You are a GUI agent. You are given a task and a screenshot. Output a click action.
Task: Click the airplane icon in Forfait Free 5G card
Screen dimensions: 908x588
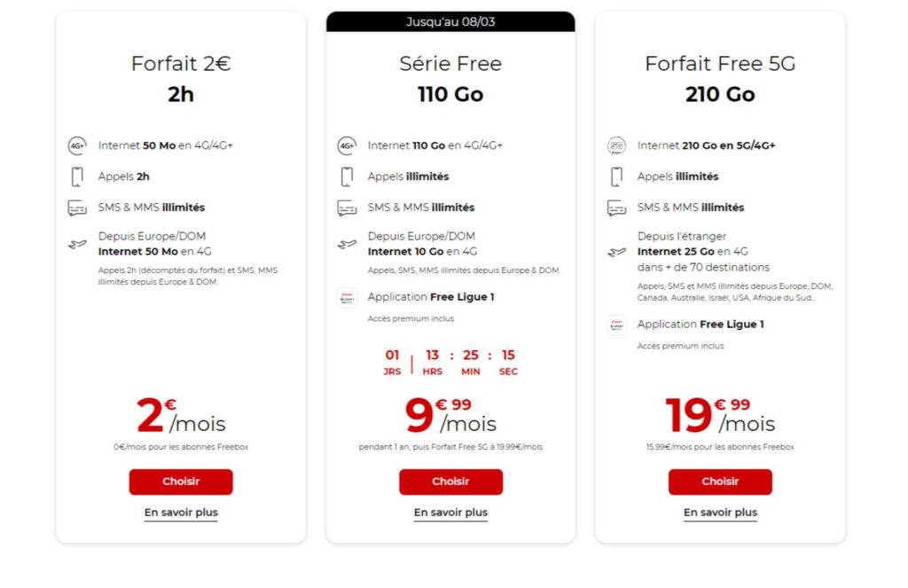click(x=617, y=252)
